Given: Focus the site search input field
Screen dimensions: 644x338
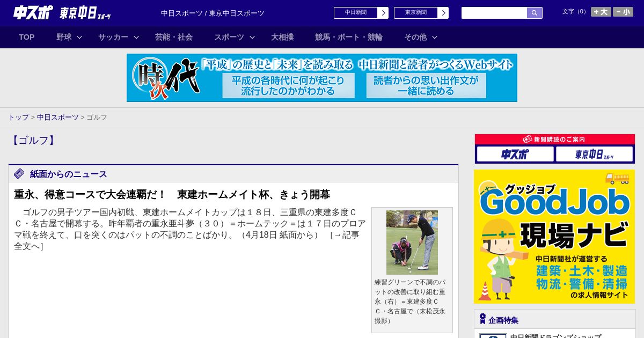Looking at the screenshot, I should coord(494,13).
